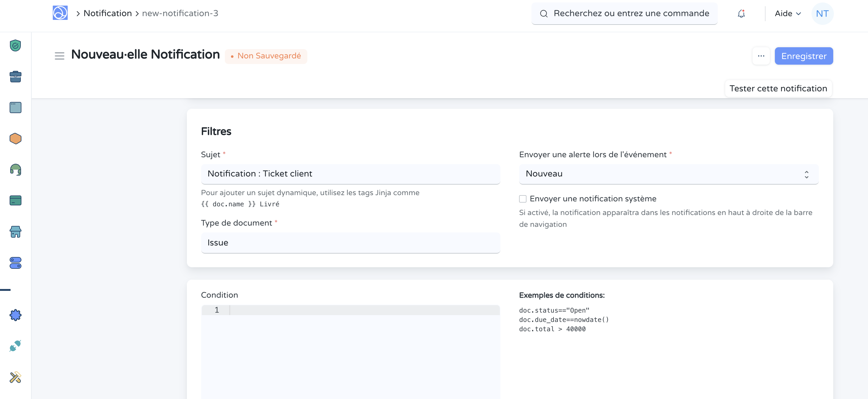This screenshot has height=399, width=868.
Task: Click the Enregistrer button
Action: point(804,56)
